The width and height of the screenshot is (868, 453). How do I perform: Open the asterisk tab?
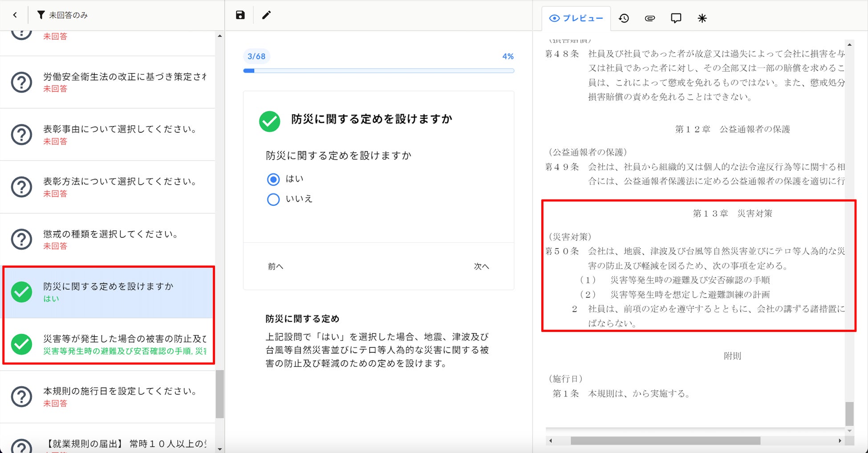click(x=702, y=18)
